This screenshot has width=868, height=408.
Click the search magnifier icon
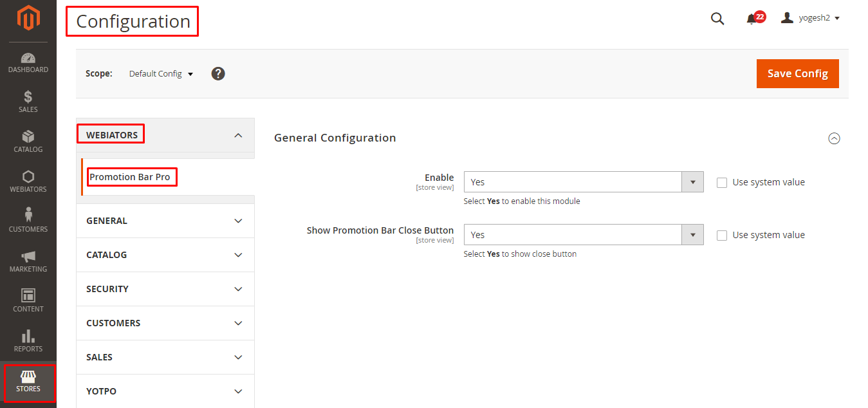tap(717, 19)
